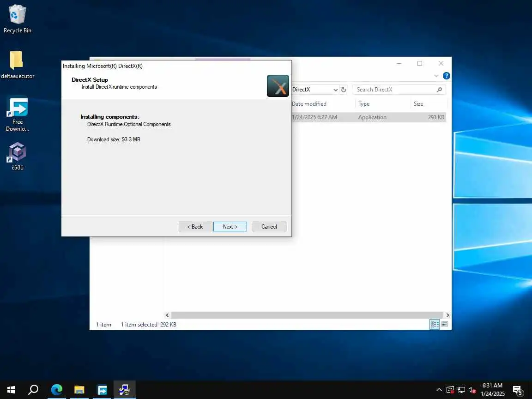532x399 pixels.
Task: Click the Application type cell
Action: (372, 117)
